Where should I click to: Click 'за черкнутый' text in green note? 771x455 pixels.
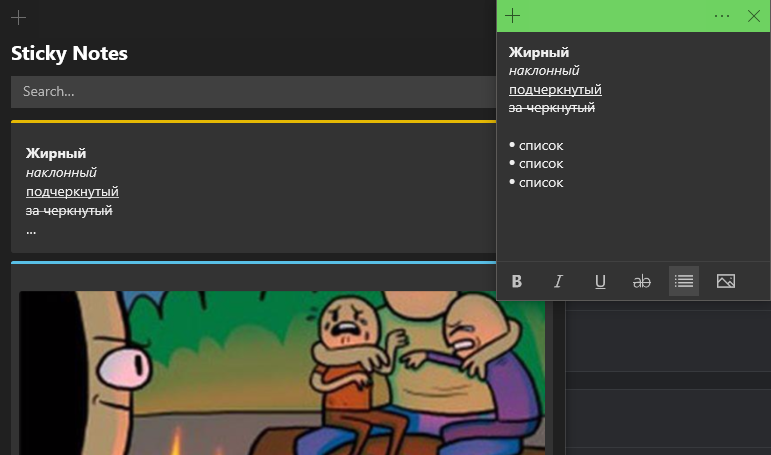(552, 108)
